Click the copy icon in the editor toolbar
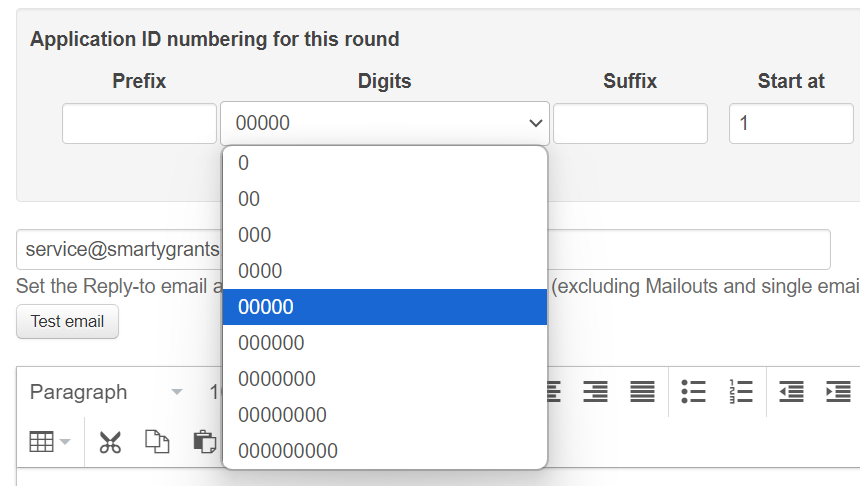Image resolution: width=860 pixels, height=486 pixels. pyautogui.click(x=157, y=442)
